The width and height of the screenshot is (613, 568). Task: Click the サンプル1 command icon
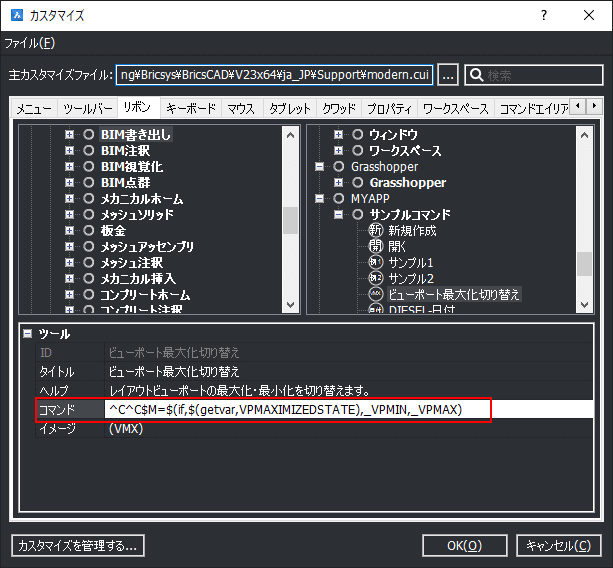coord(376,262)
